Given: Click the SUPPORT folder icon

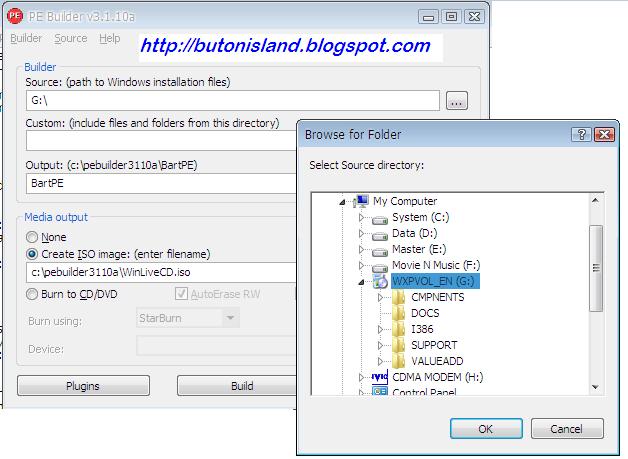Looking at the screenshot, I should click(398, 345).
